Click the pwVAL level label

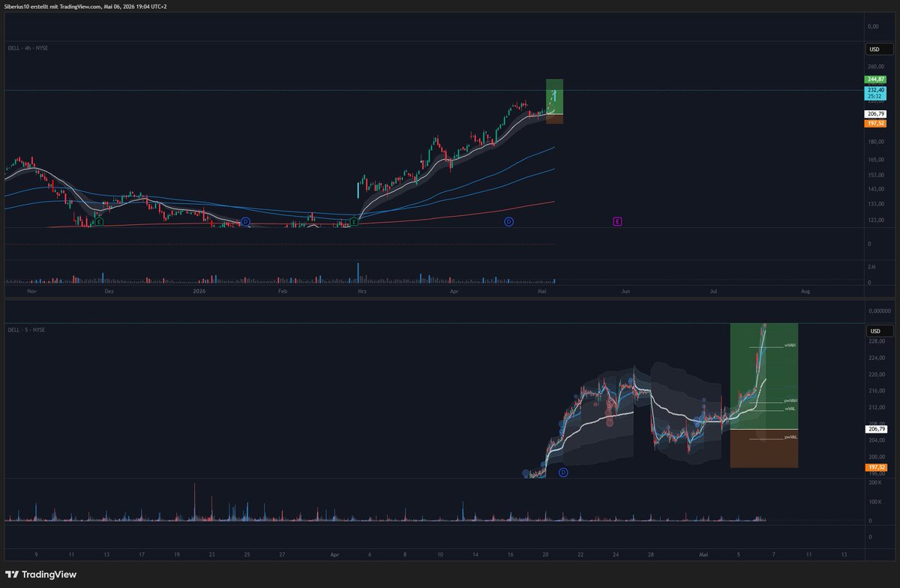tap(790, 436)
